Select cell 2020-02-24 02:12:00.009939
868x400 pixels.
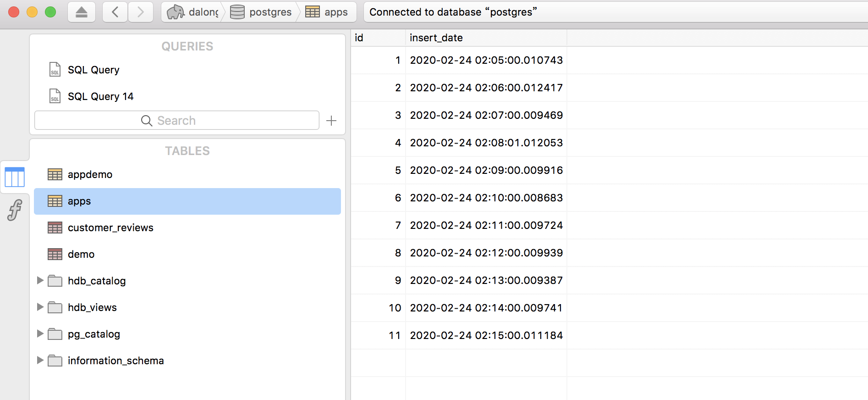coord(486,253)
